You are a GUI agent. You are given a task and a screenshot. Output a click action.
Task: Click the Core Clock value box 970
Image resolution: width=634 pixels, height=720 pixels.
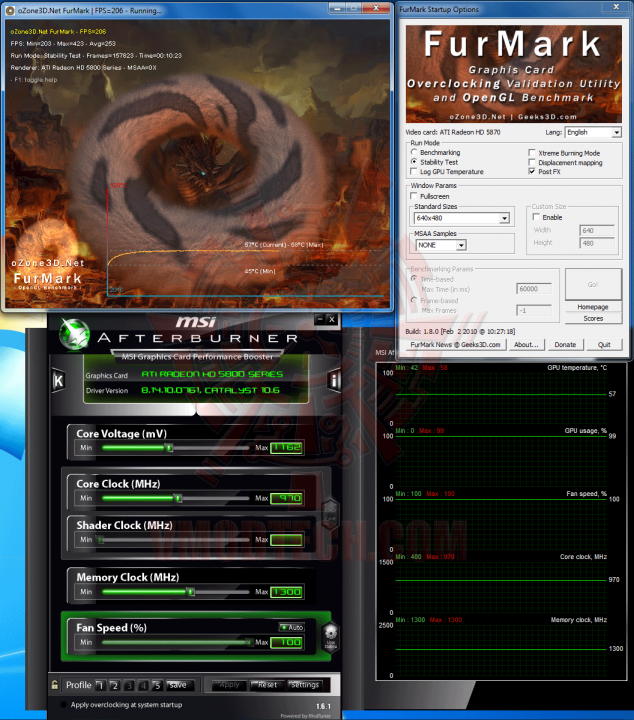point(286,498)
